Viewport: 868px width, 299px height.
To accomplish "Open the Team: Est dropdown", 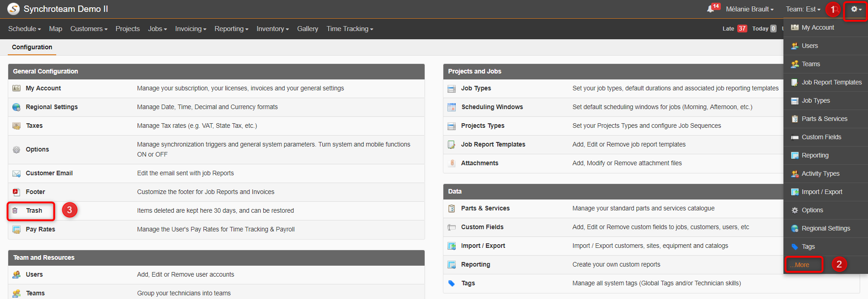I will 803,9.
